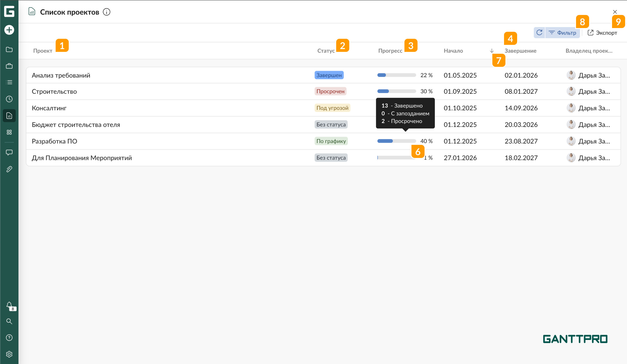Open the comments chat bubble icon
The width and height of the screenshot is (627, 364).
click(9, 152)
